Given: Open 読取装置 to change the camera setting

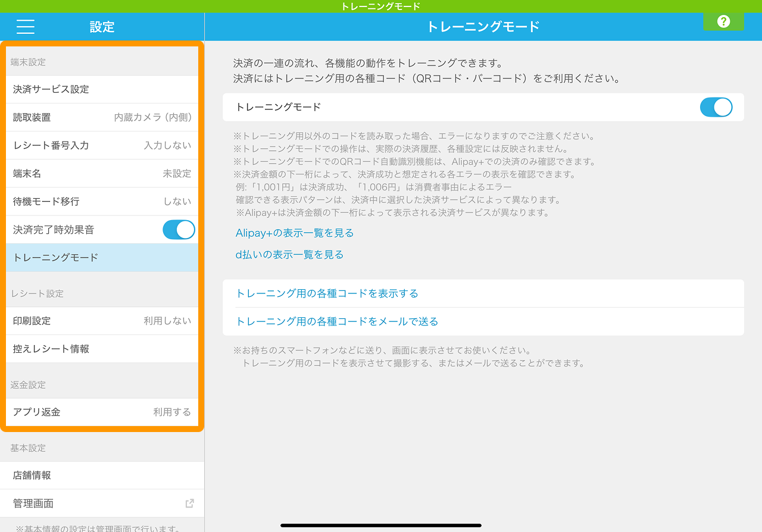Looking at the screenshot, I should point(102,117).
